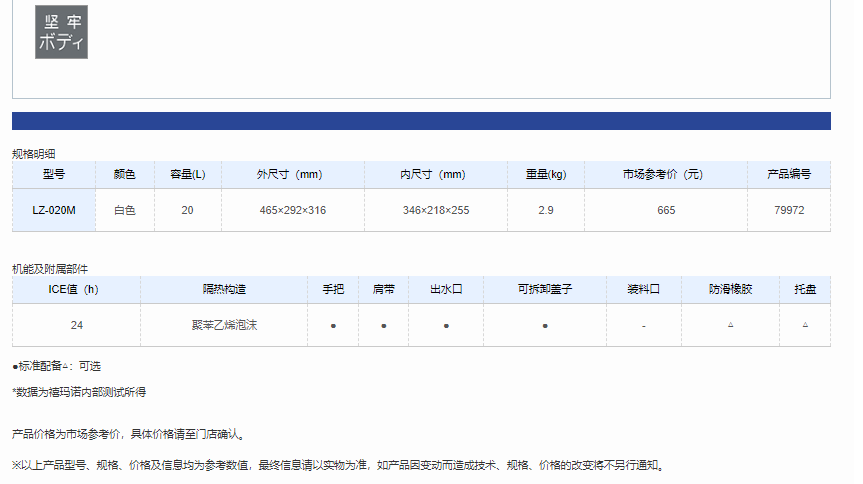Select the 可拆卸盖子 column header
Image resolution: width=863 pixels, height=484 pixels.
(x=545, y=290)
